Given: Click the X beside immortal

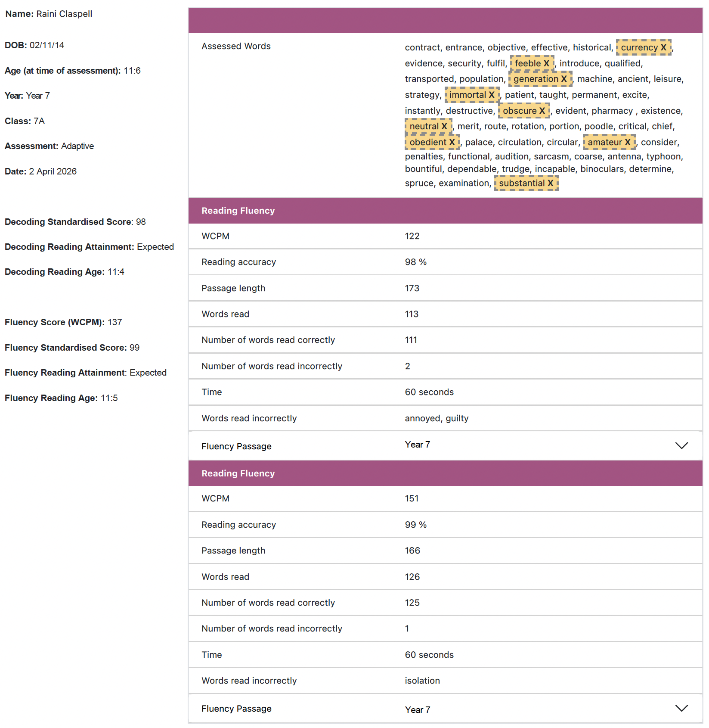Looking at the screenshot, I should click(492, 95).
